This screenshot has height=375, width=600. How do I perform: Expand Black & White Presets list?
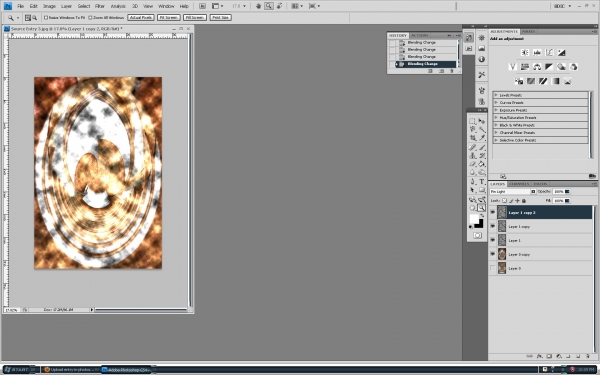(x=496, y=125)
